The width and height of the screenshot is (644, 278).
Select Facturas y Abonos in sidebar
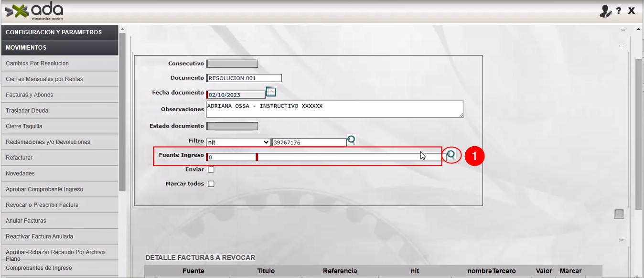30,95
